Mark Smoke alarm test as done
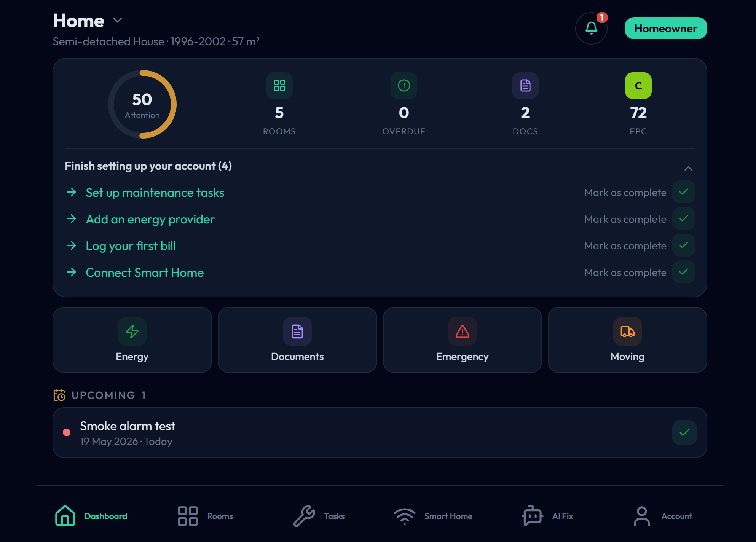This screenshot has height=542, width=756. [684, 432]
